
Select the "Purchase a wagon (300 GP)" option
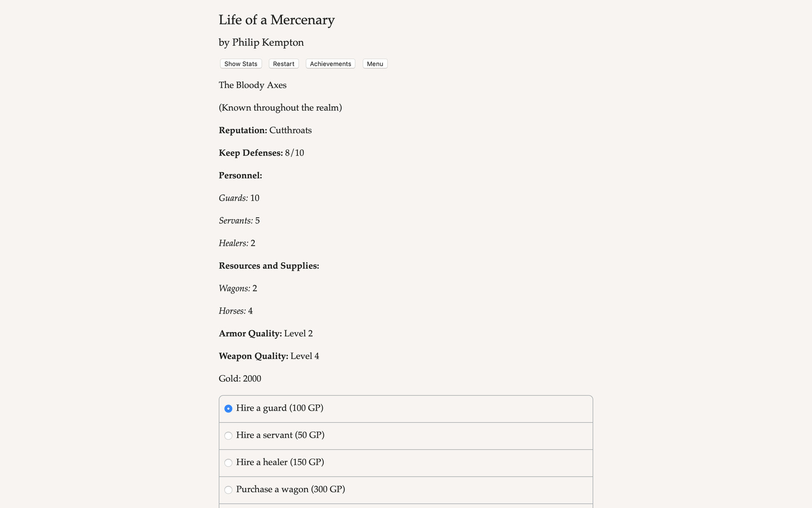click(x=228, y=490)
